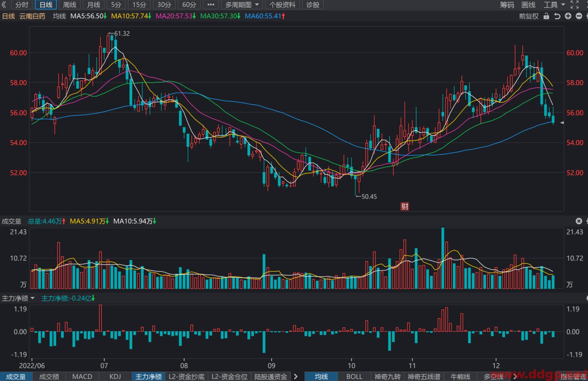Click the back double-chevron icon
Screen dimensions: 588x381
click(x=4, y=5)
